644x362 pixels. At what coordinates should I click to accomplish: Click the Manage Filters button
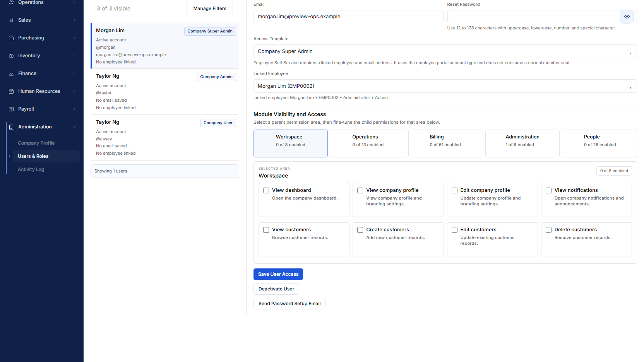point(210,9)
